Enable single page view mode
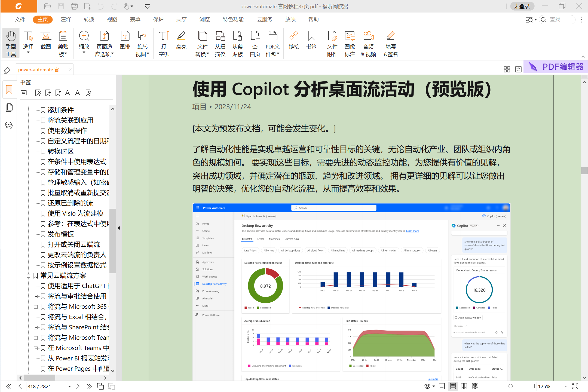This screenshot has height=392, width=588. 442,386
